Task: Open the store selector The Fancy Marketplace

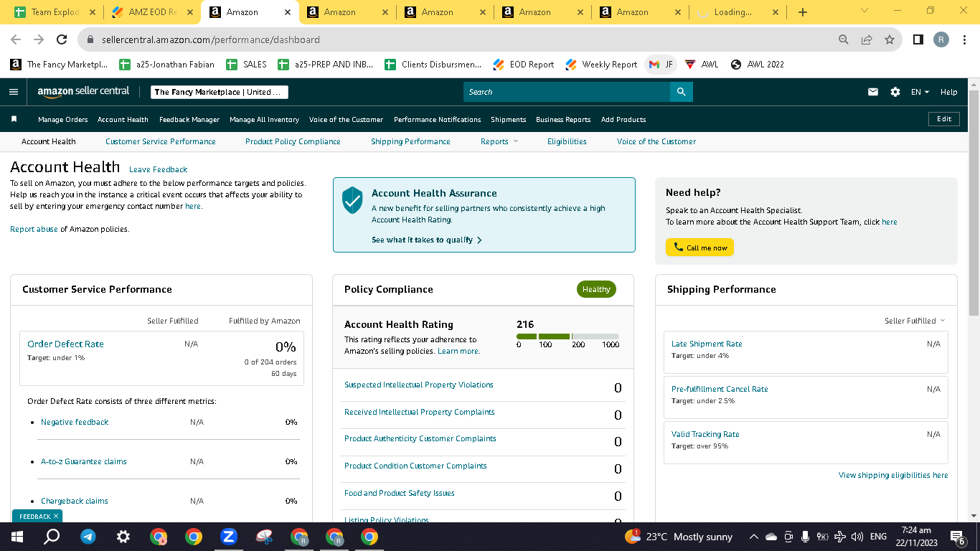Action: click(220, 92)
